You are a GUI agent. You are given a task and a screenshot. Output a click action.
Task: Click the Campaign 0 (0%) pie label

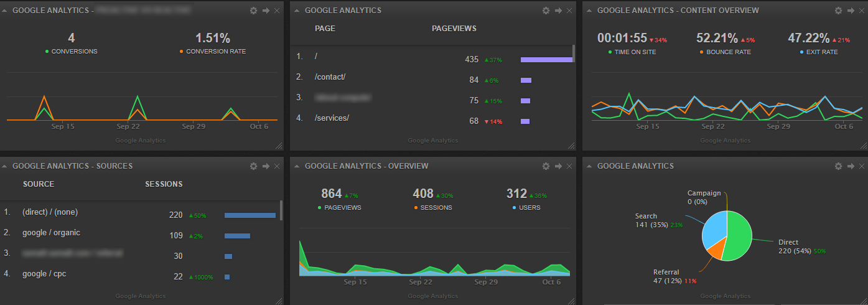[x=704, y=197]
